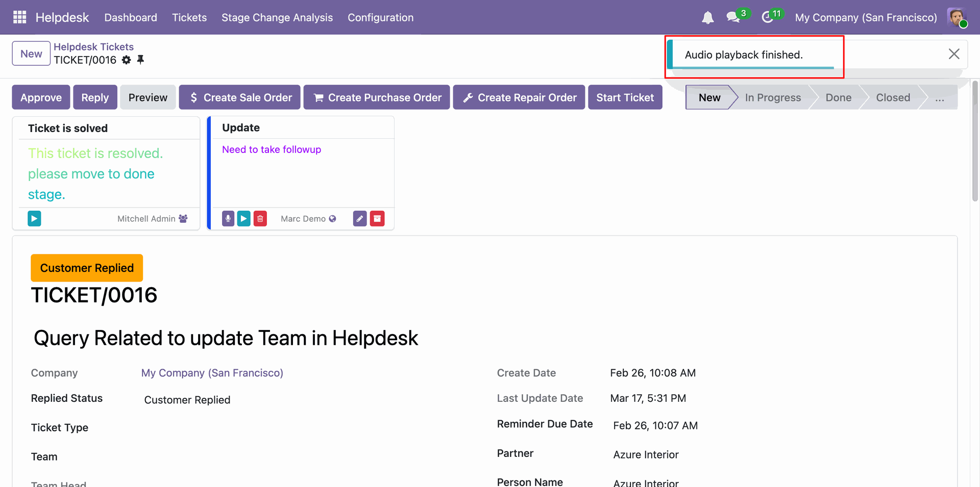Pin the ticket using pushpin icon
Screen dimensions: 980x487
(x=140, y=60)
